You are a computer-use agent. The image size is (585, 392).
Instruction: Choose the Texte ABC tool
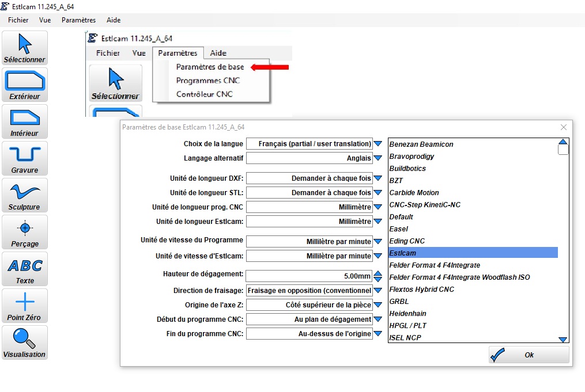coord(24,269)
